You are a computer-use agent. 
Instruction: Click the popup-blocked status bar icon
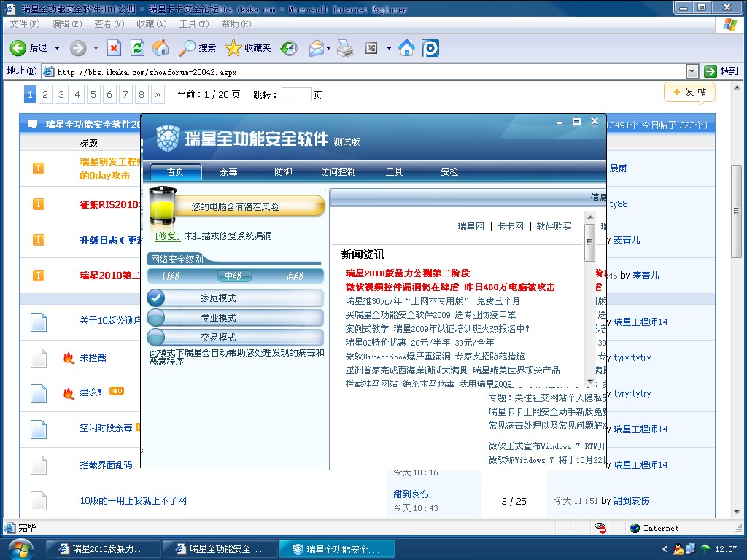(x=600, y=528)
